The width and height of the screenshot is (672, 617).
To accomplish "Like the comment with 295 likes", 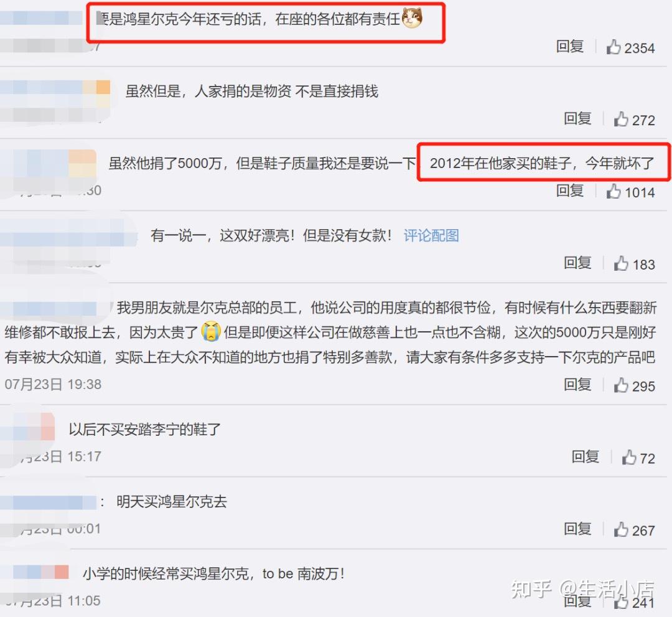I will (x=621, y=385).
